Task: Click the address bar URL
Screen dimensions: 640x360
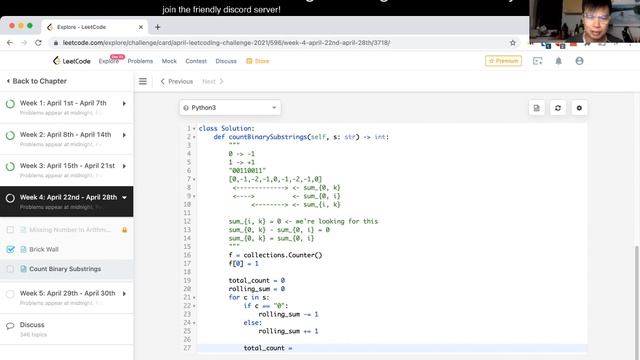Action: point(227,42)
